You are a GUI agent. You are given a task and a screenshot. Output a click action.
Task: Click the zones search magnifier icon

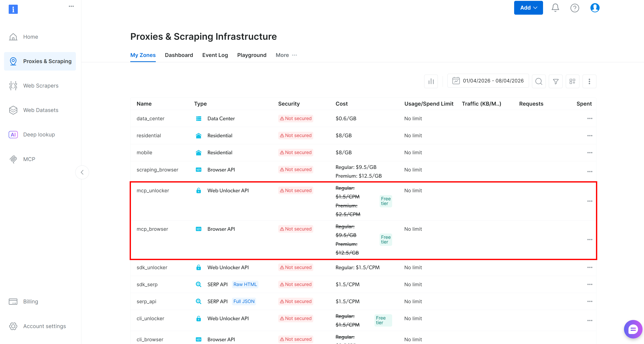point(539,81)
